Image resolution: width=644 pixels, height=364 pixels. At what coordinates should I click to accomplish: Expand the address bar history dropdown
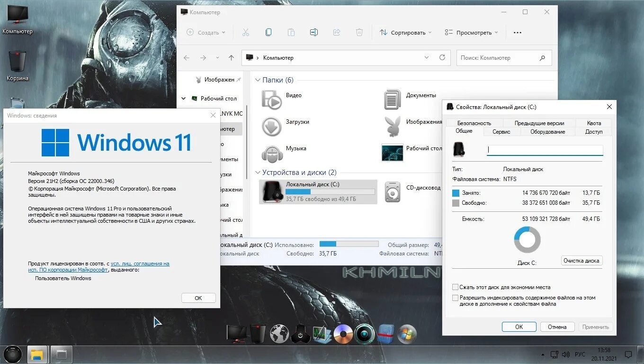[x=427, y=57]
